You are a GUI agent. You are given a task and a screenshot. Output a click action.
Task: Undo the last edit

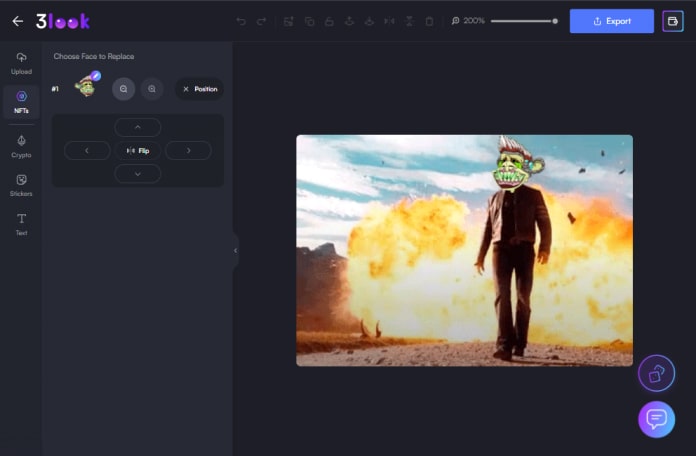click(241, 21)
